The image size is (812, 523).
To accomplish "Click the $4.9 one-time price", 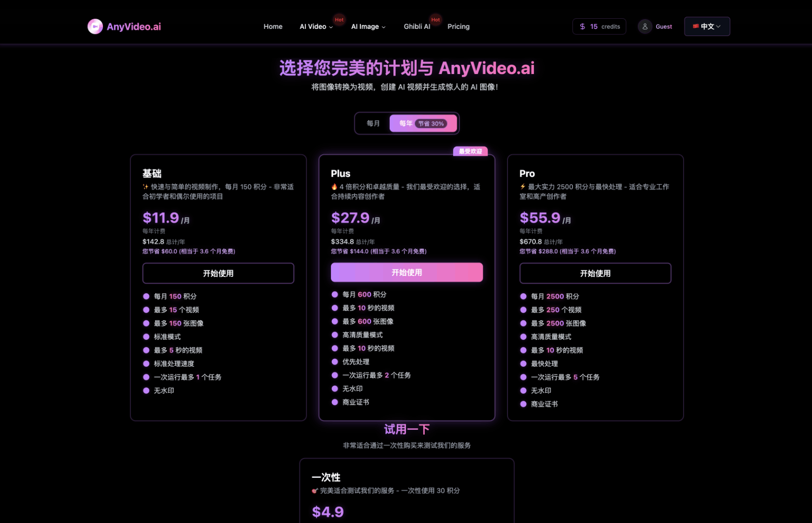I will 328,512.
